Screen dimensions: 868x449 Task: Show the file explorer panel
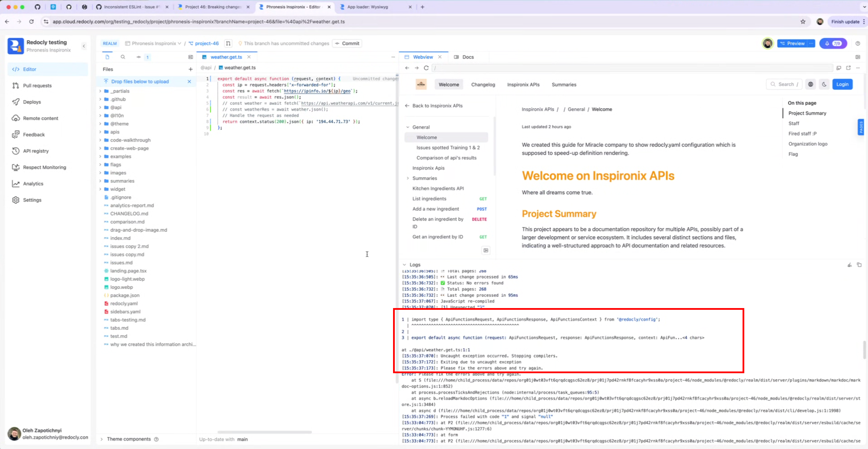107,57
